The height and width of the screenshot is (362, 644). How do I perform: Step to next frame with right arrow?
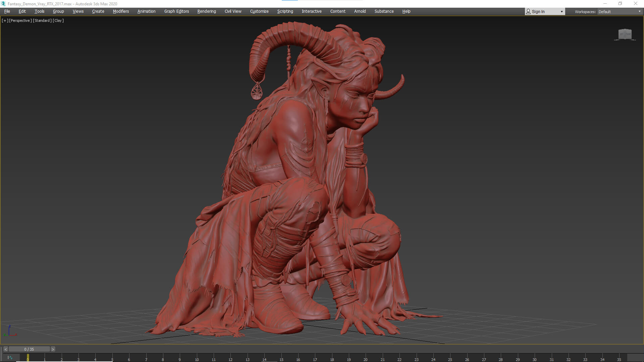click(53, 349)
